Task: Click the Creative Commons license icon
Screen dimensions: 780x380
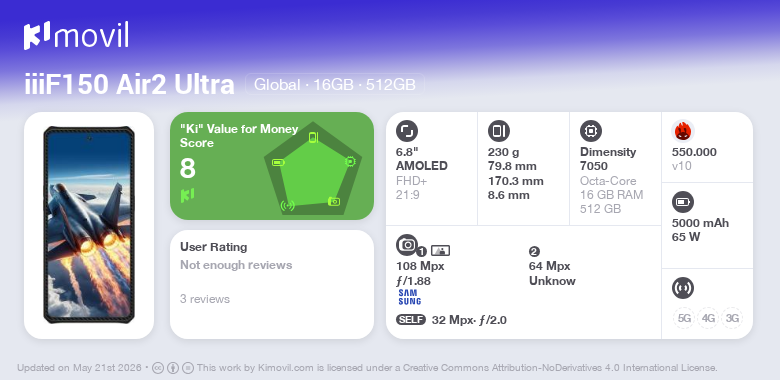Action: (158, 368)
